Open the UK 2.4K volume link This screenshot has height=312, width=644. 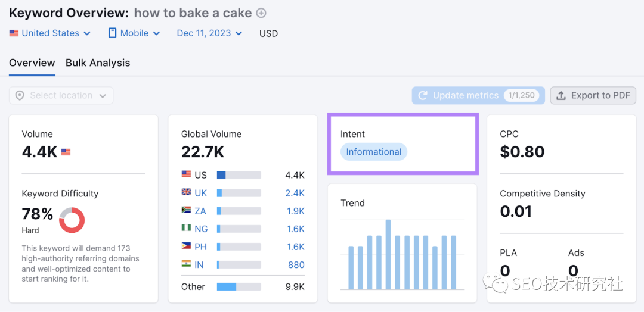(295, 193)
